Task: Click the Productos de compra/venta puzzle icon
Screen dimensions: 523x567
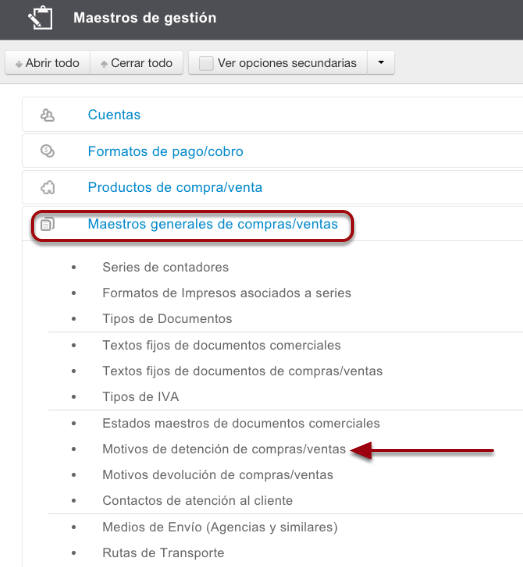Action: point(47,187)
